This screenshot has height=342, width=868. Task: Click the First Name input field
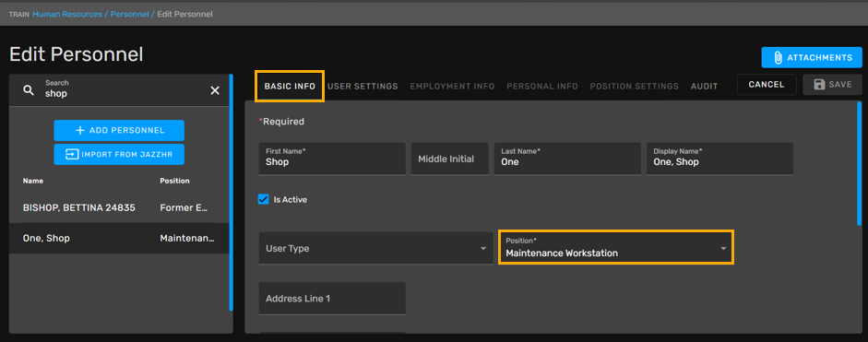(x=331, y=159)
